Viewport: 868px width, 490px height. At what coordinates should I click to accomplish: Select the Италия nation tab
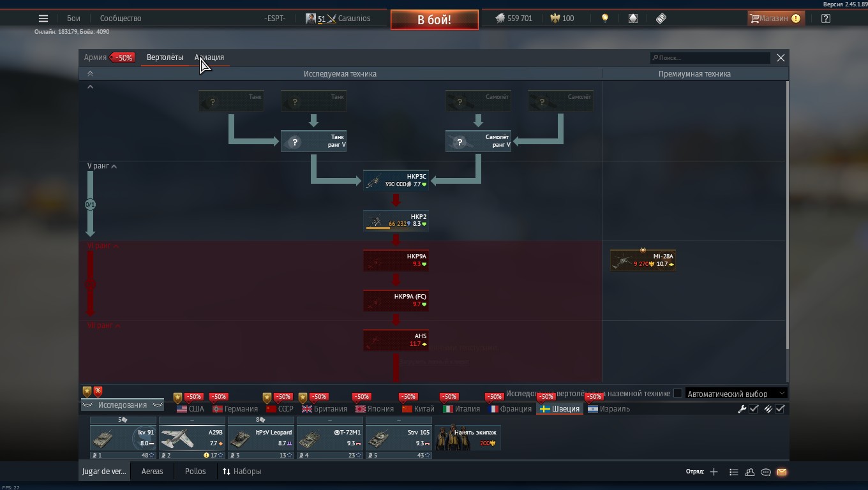[x=461, y=409]
